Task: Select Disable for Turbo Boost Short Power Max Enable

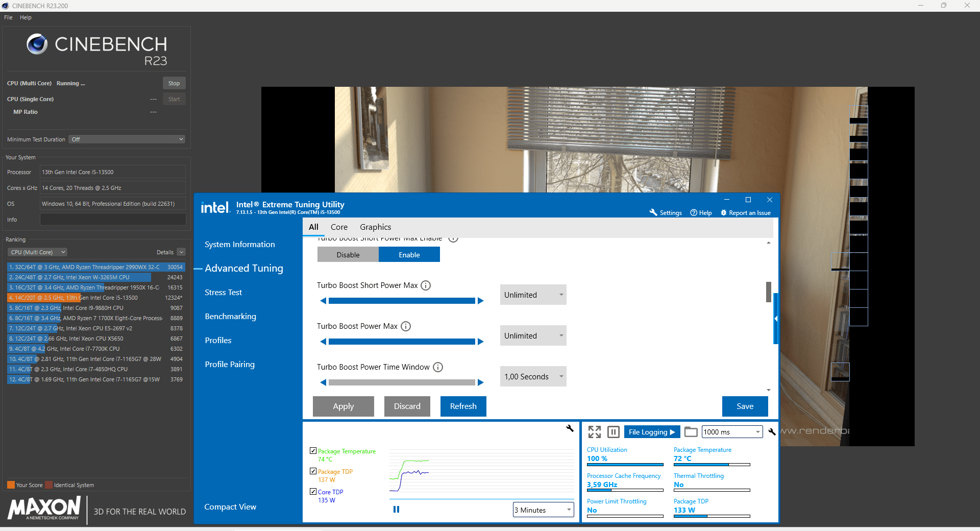Action: (348, 254)
